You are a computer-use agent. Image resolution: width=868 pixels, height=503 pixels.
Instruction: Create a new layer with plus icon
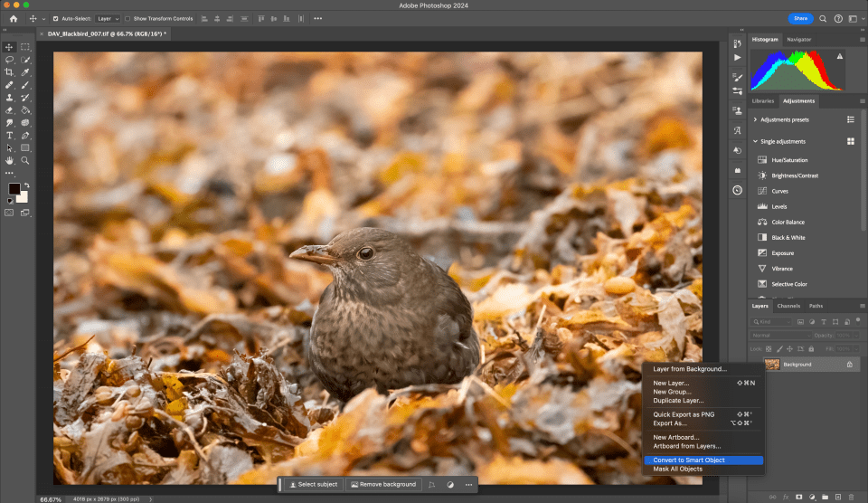pyautogui.click(x=838, y=497)
